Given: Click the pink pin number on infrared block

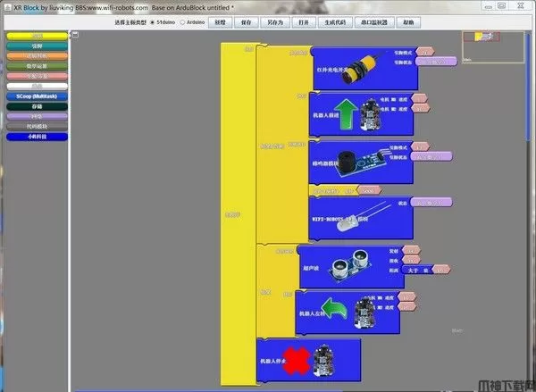Looking at the screenshot, I should click(425, 52).
